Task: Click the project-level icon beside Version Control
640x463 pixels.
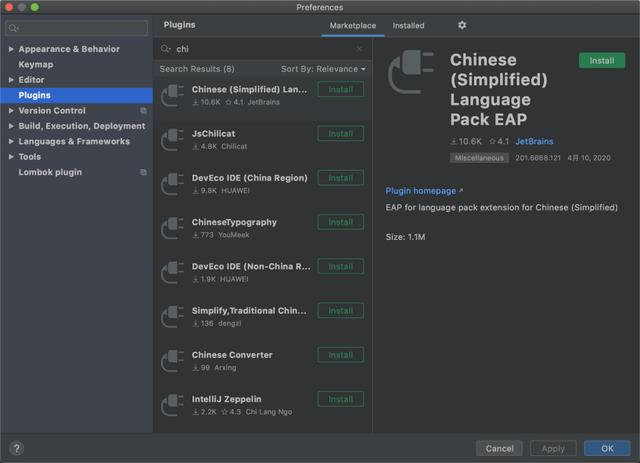Action: click(143, 111)
